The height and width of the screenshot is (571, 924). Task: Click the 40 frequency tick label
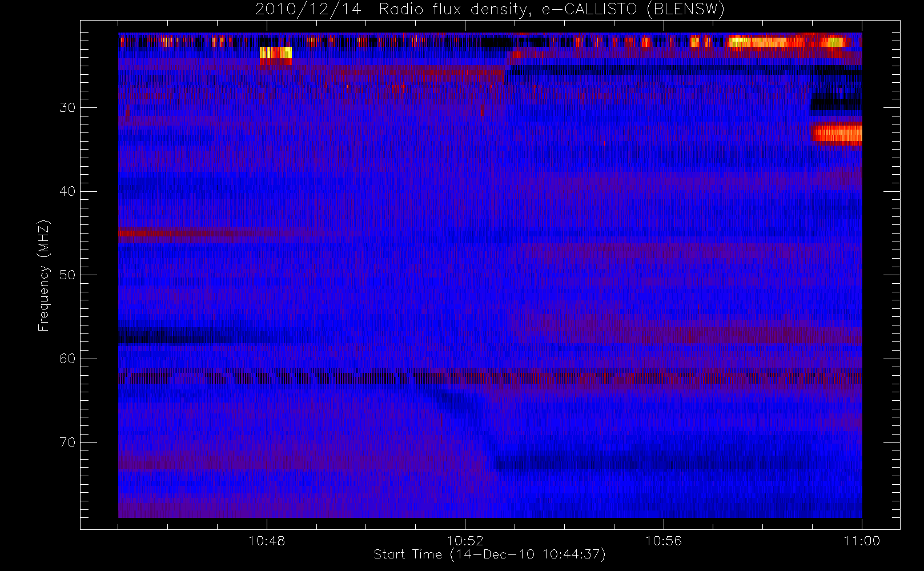pos(67,191)
